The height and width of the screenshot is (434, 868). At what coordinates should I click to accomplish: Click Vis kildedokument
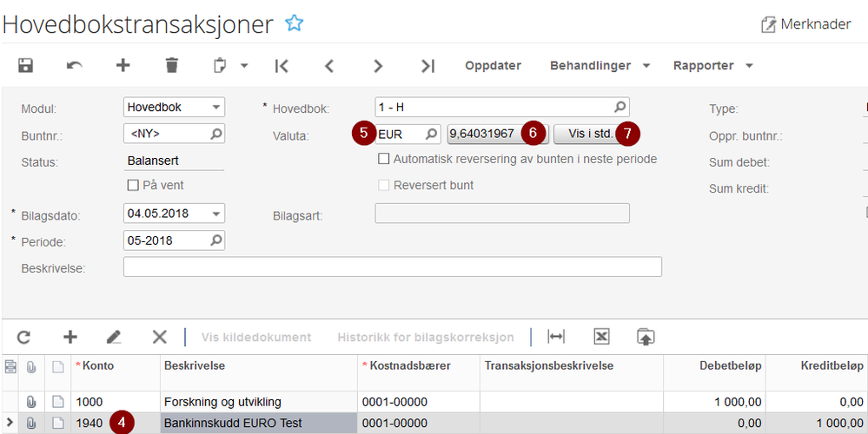pos(256,338)
